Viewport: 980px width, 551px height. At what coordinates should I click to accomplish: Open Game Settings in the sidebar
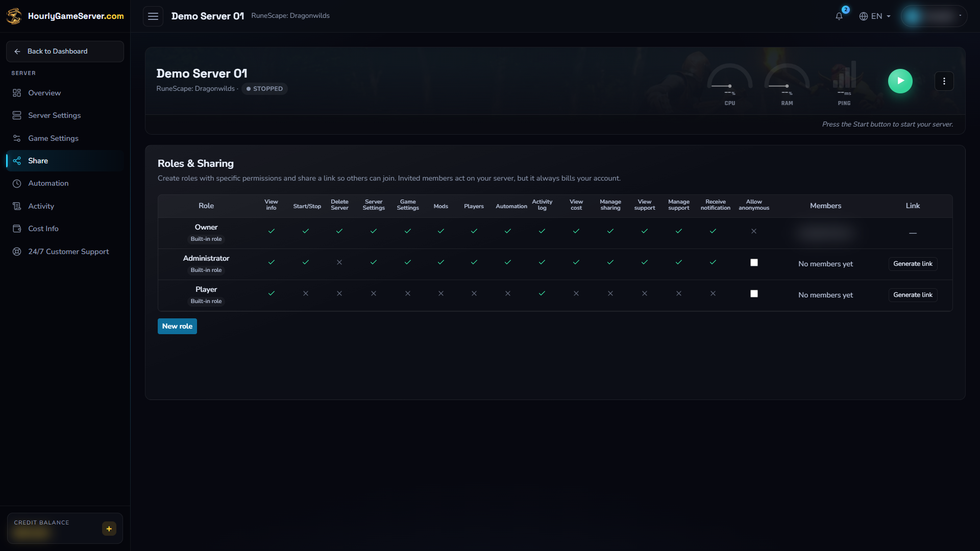pos(65,138)
